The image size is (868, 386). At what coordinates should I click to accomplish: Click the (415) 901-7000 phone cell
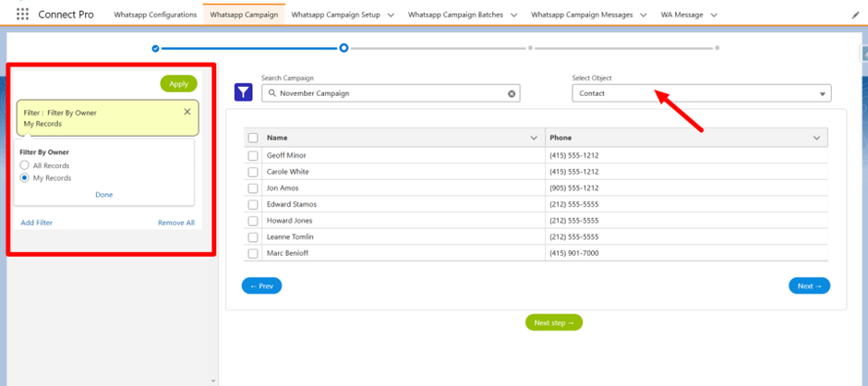(686, 253)
